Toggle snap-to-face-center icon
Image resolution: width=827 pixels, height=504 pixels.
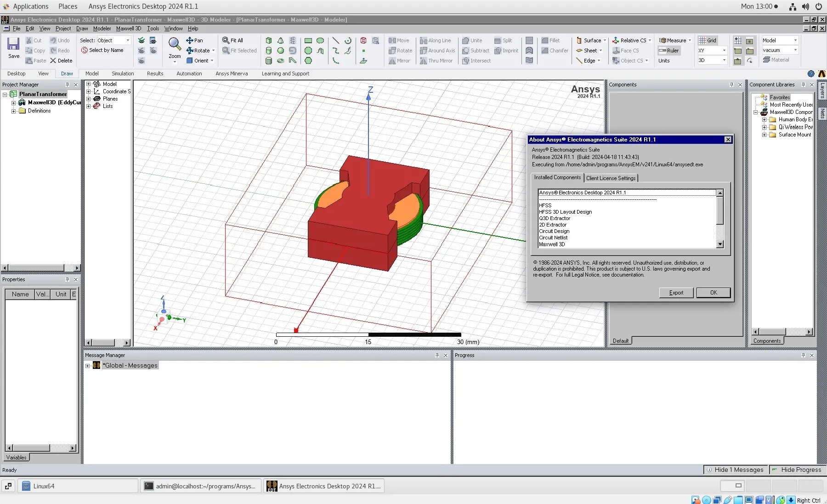(x=750, y=40)
